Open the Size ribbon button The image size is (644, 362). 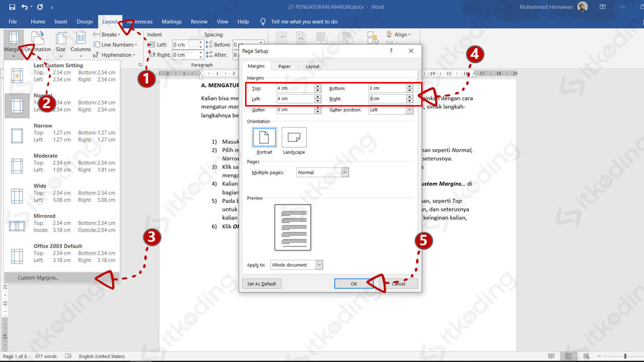60,44
